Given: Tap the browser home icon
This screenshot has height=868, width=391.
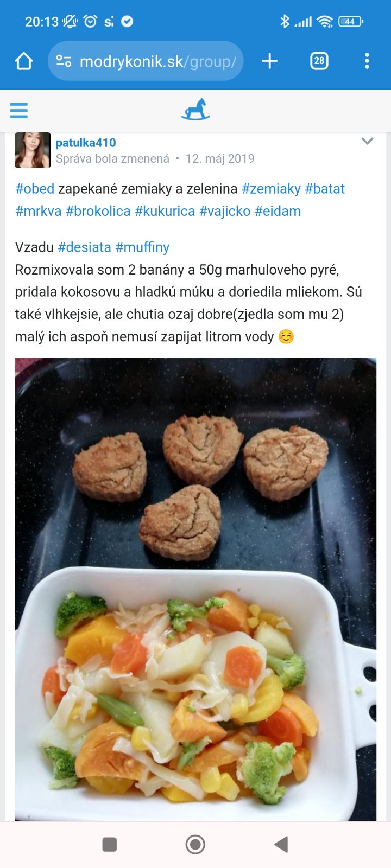Looking at the screenshot, I should pos(24,61).
